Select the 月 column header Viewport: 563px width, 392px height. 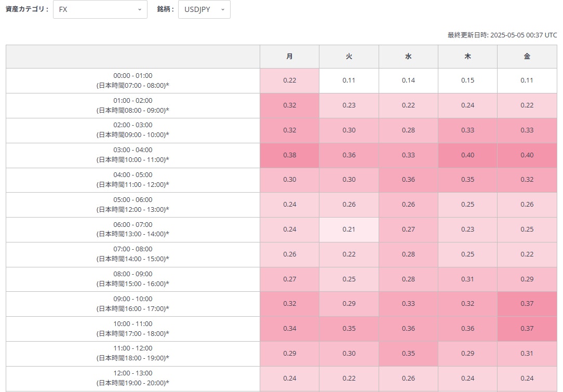289,56
